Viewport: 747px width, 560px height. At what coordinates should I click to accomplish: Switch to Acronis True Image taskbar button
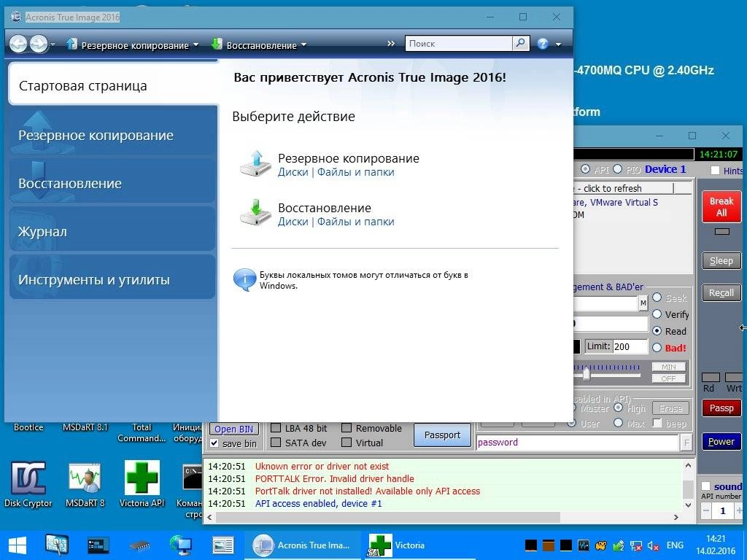coord(304,545)
